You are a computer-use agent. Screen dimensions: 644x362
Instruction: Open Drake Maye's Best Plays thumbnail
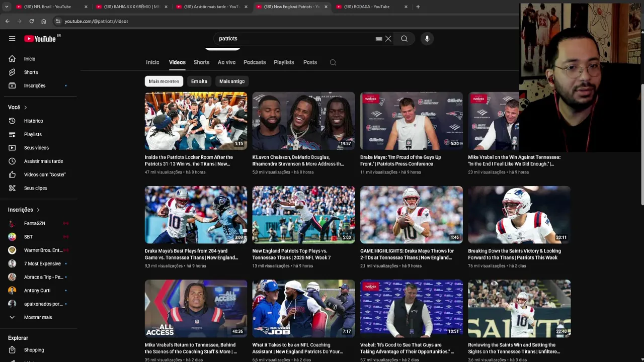coord(196,215)
